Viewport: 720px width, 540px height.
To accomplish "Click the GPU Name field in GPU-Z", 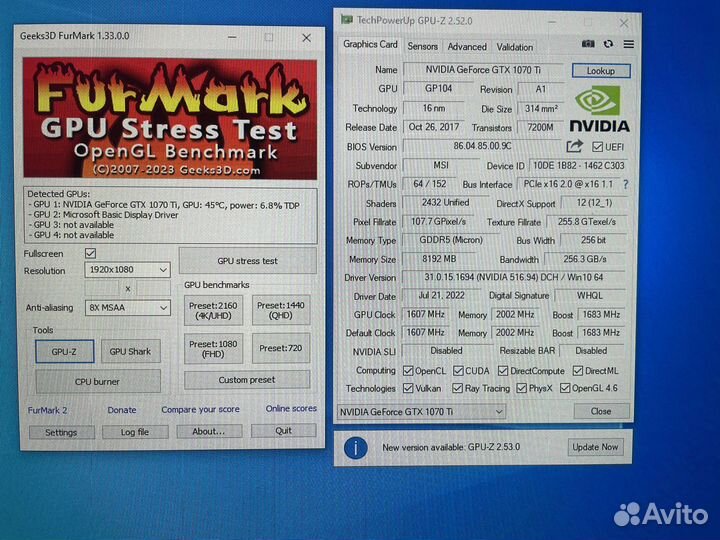I will (483, 70).
